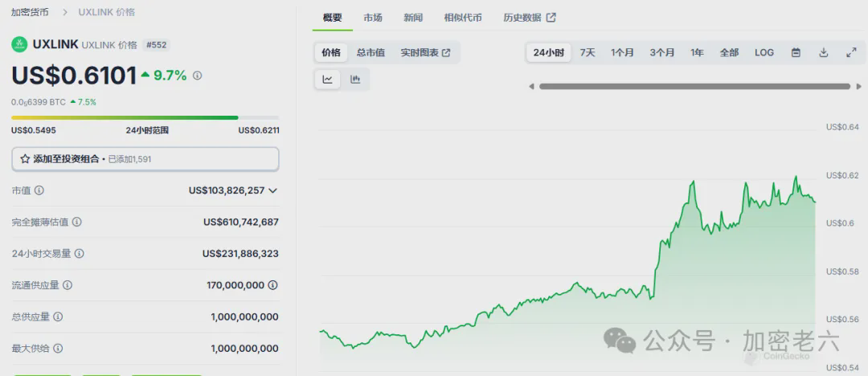Switch to 市场 tab
This screenshot has height=376, width=868.
(373, 17)
